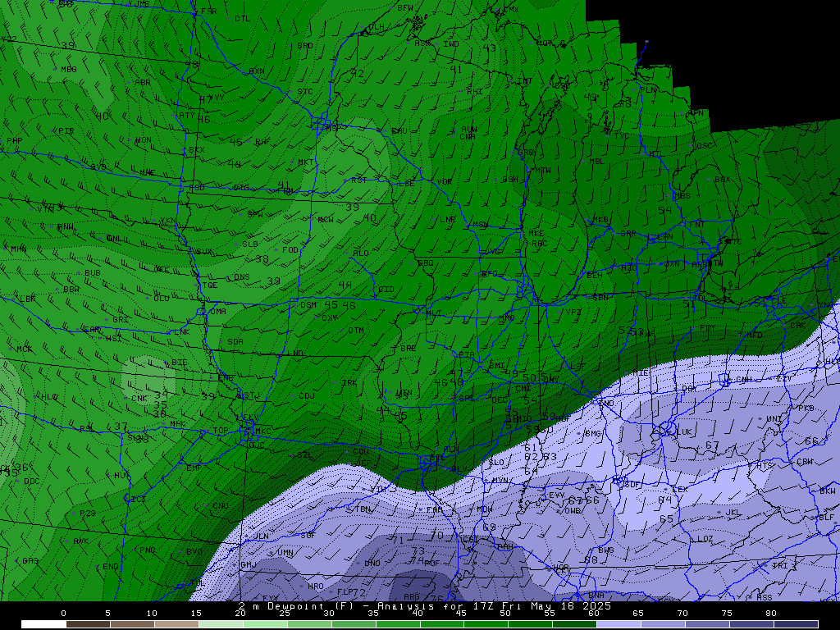Image resolution: width=840 pixels, height=630 pixels.
Task: Click the LOZ station label
Action: [705, 539]
